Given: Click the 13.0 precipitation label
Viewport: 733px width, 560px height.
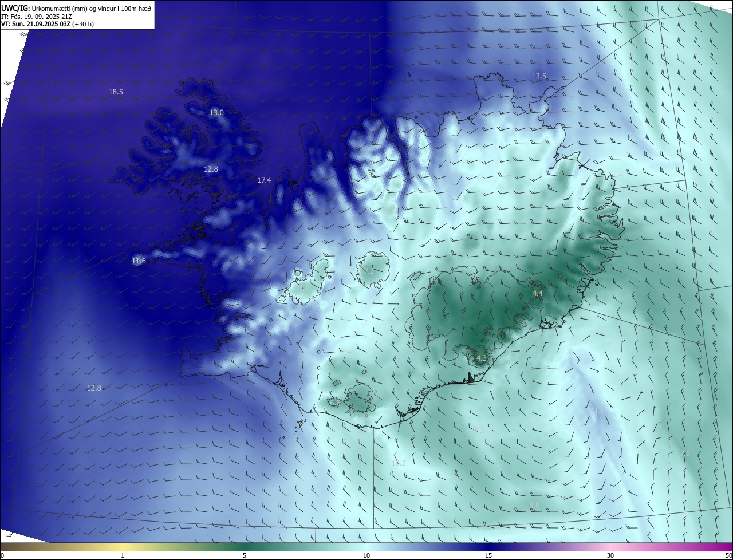Looking at the screenshot, I should click(216, 113).
